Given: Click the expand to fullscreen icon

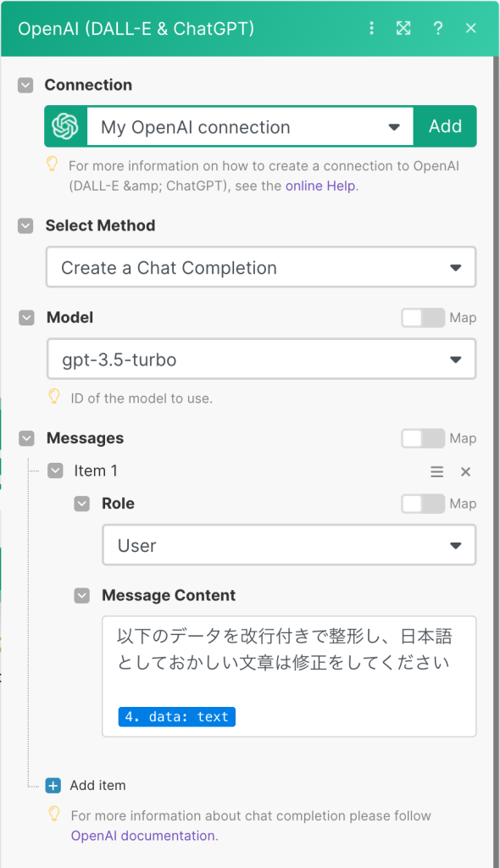Looking at the screenshot, I should (403, 28).
